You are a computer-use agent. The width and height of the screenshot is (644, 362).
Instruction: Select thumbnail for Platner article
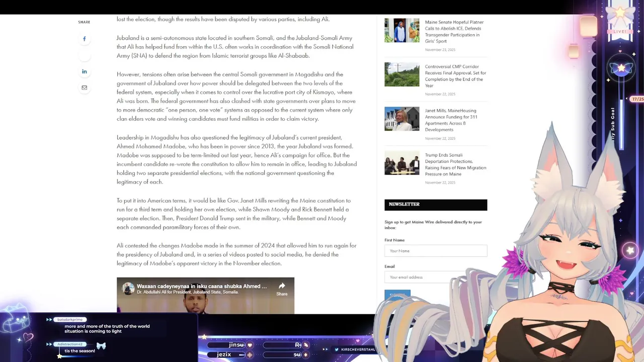click(x=401, y=30)
